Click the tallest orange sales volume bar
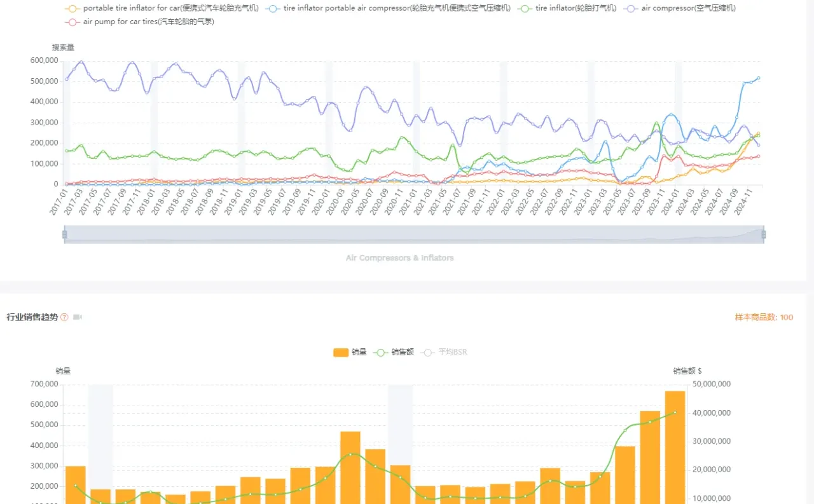 point(675,447)
